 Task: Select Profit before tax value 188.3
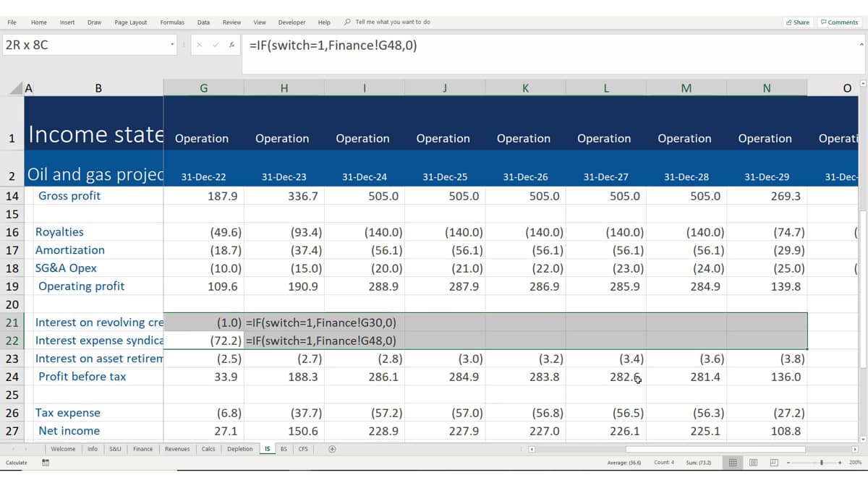(x=284, y=377)
